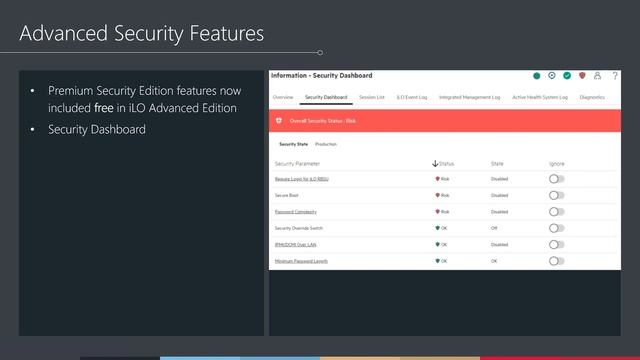This screenshot has width=640, height=360.
Task: Click Risk shield icon in Password Complexity row
Action: click(x=438, y=211)
